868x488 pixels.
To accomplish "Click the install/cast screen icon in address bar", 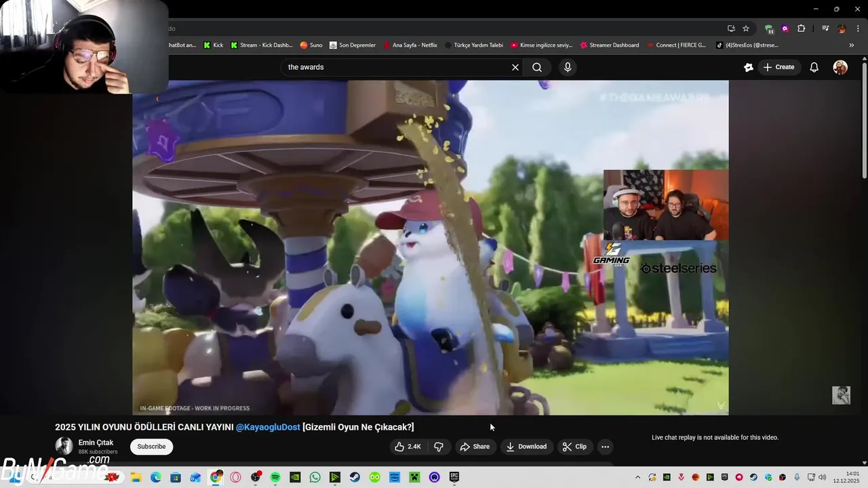I will [x=731, y=28].
